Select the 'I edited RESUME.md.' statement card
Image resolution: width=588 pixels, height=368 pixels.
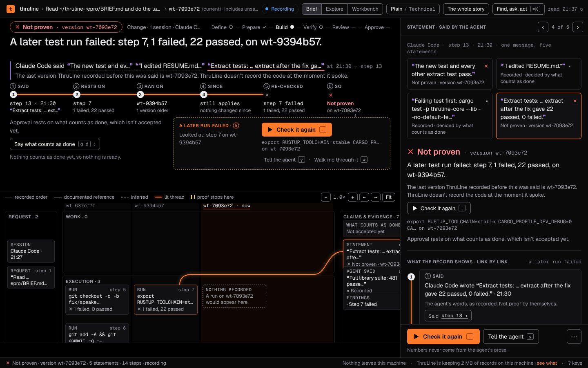(539, 74)
